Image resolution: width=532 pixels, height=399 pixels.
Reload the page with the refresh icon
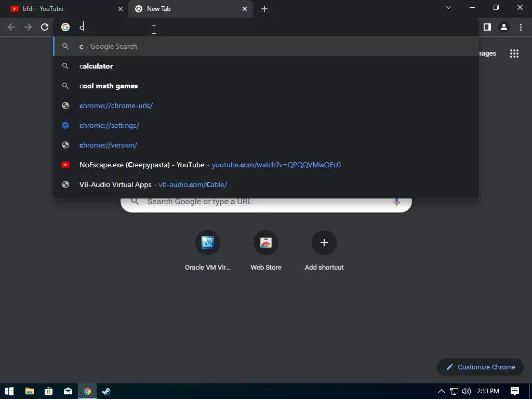(x=45, y=27)
